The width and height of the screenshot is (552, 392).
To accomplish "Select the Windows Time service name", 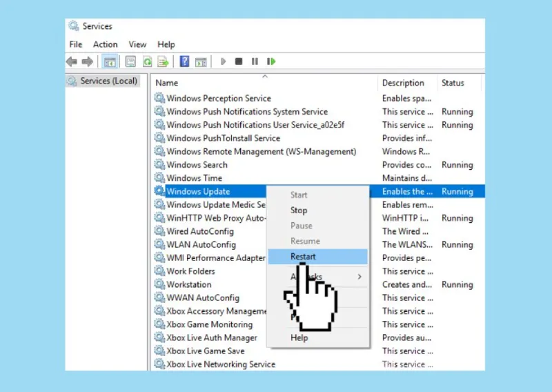I will (195, 178).
